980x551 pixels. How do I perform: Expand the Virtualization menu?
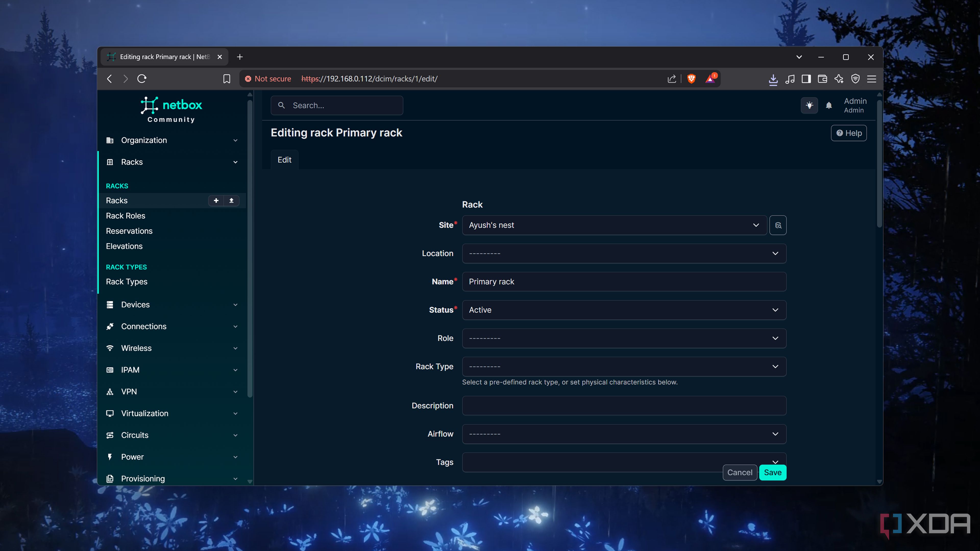tap(172, 413)
